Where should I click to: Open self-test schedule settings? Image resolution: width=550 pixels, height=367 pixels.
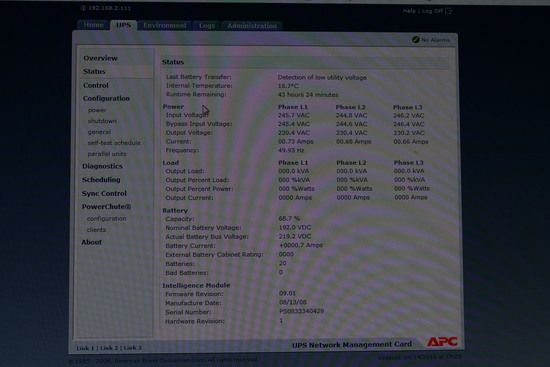click(114, 143)
